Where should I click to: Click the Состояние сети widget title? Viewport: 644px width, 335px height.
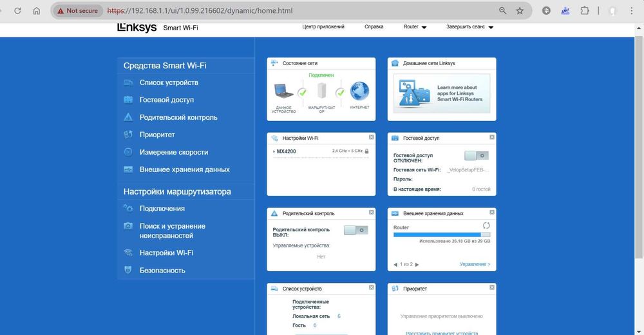[x=300, y=63]
